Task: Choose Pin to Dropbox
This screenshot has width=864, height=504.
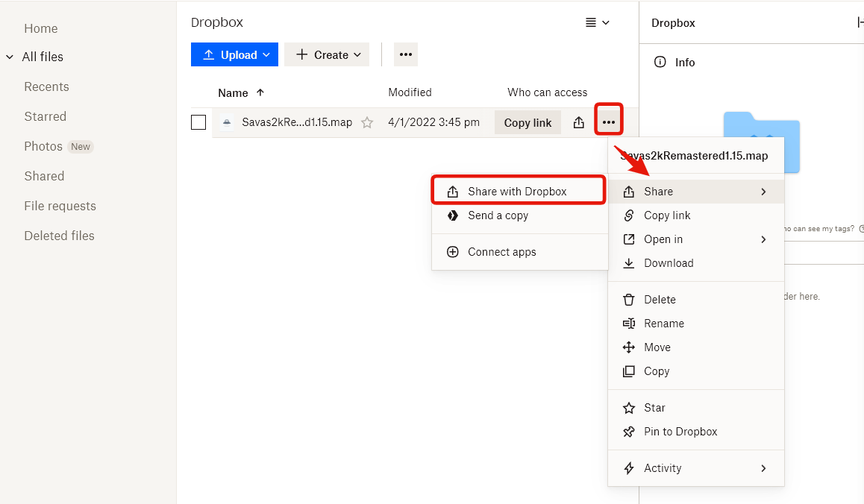Action: tap(696, 432)
